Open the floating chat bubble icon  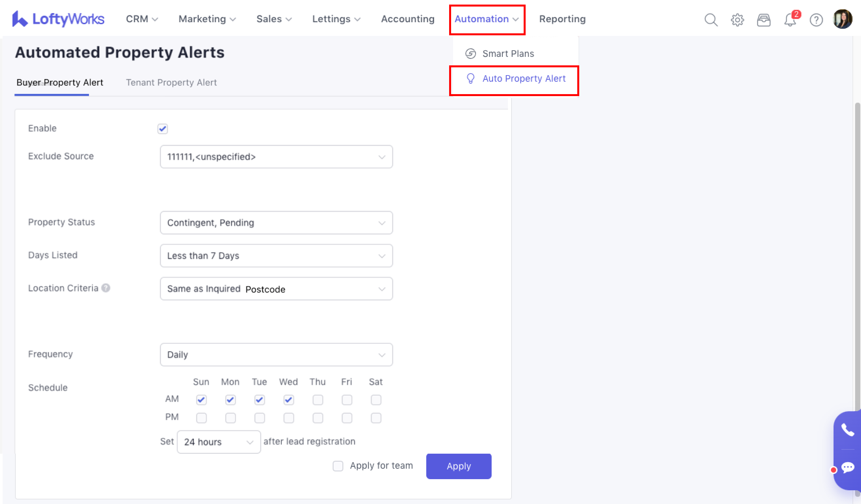847,467
